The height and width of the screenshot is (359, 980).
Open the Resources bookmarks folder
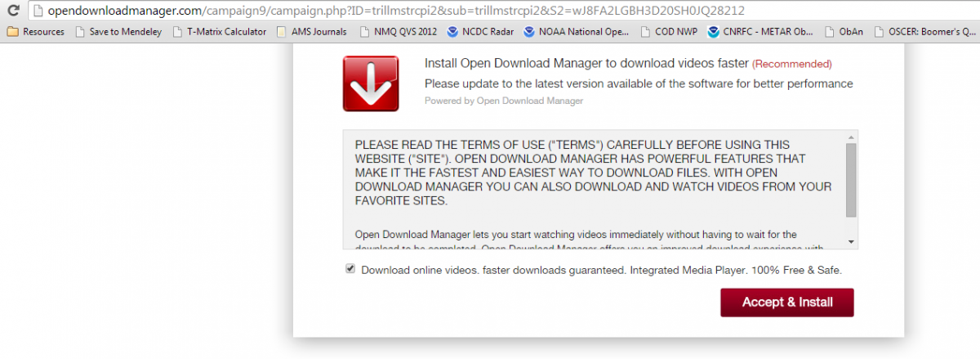coord(35,32)
